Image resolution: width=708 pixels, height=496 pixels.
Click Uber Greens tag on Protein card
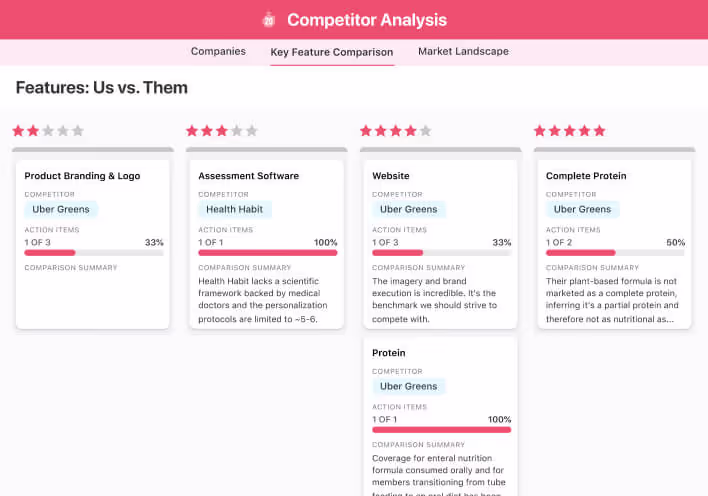(408, 386)
